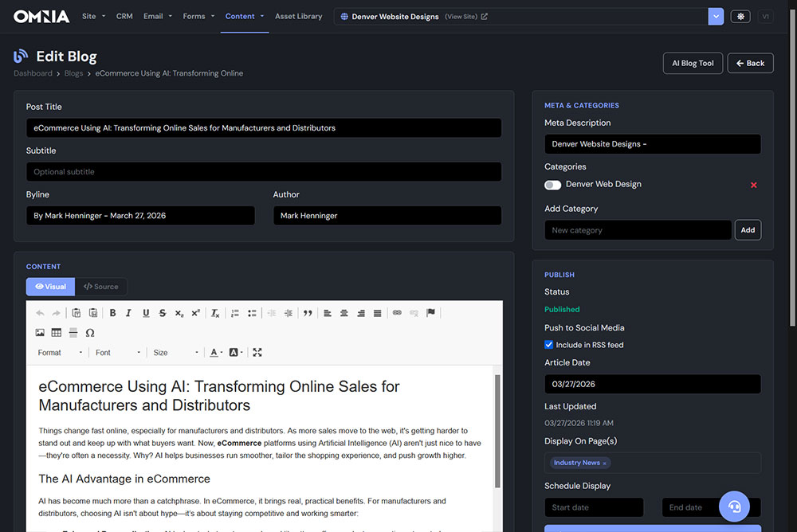Open the text color picker
This screenshot has height=532, width=797.
coord(214,351)
